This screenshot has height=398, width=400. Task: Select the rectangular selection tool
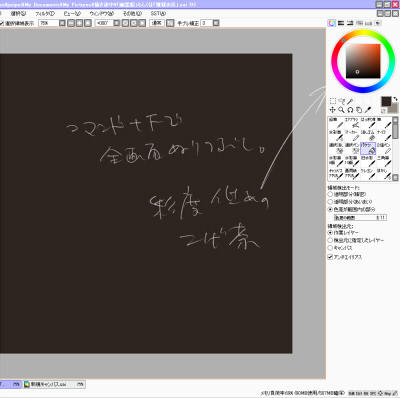tap(333, 101)
